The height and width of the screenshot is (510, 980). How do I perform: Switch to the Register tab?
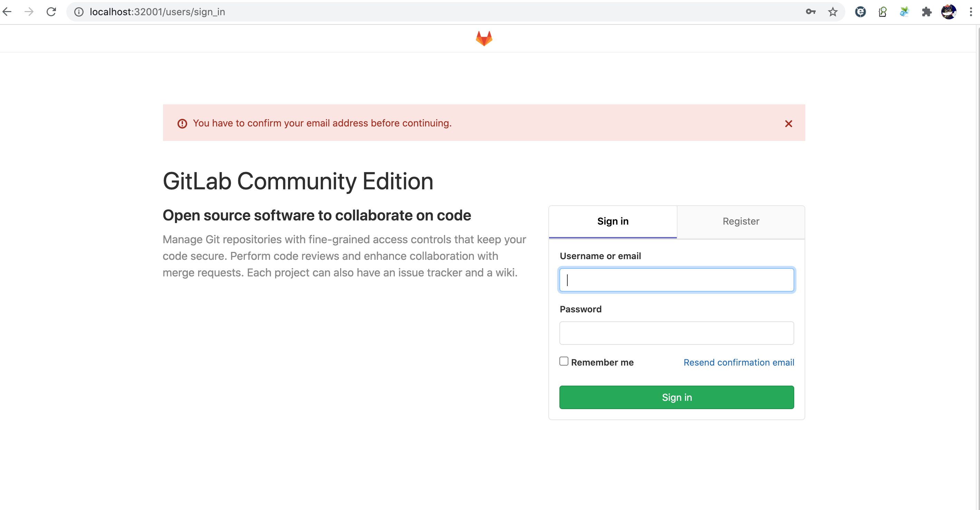tap(740, 221)
